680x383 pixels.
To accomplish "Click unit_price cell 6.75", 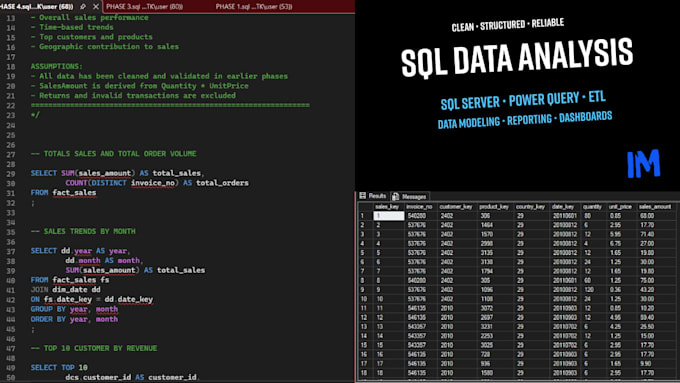I will click(x=615, y=243).
